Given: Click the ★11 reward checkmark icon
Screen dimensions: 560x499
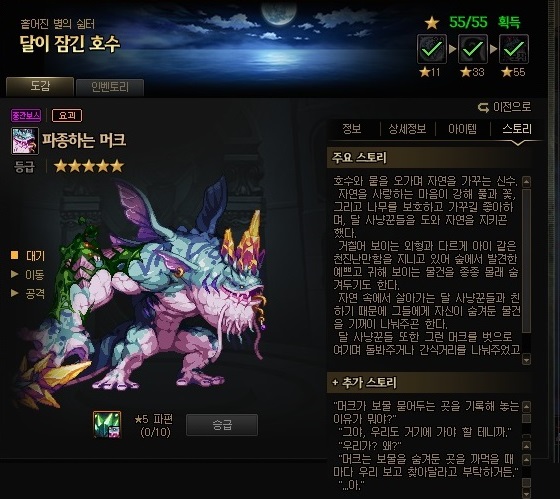Looking at the screenshot, I should (x=432, y=49).
